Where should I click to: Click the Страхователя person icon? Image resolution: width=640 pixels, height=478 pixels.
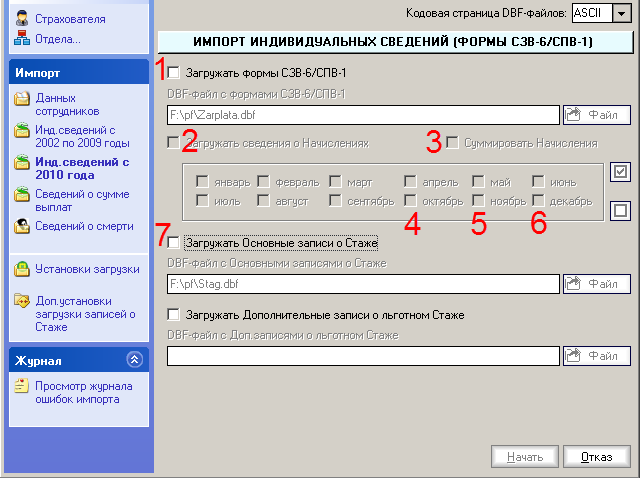[22, 18]
